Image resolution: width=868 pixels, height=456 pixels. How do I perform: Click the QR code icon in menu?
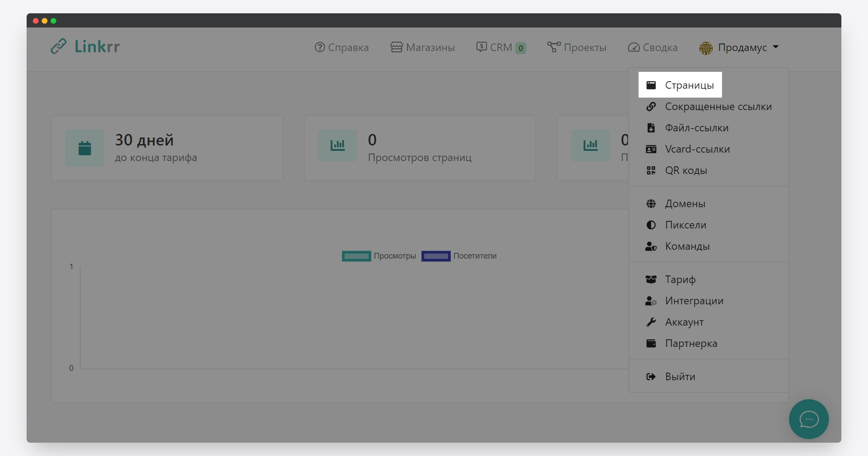[x=651, y=170]
